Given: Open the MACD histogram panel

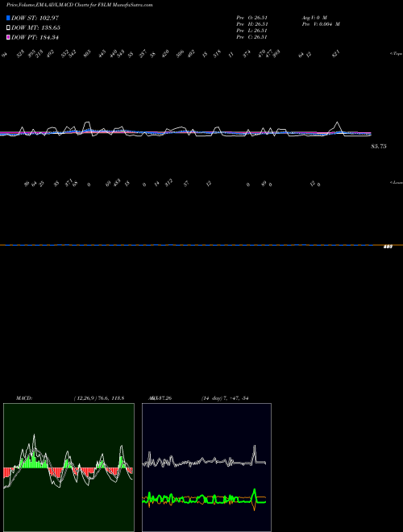Looking at the screenshot, I should pyautogui.click(x=69, y=468).
